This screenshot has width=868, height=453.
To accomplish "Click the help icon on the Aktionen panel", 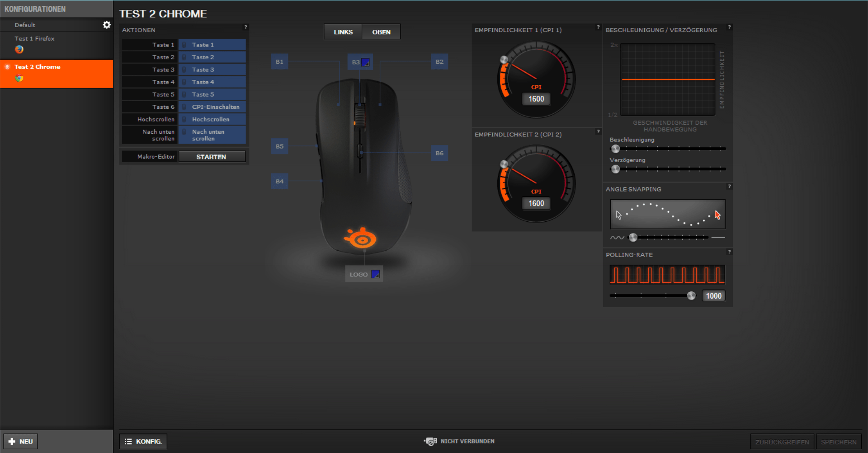I will (245, 27).
